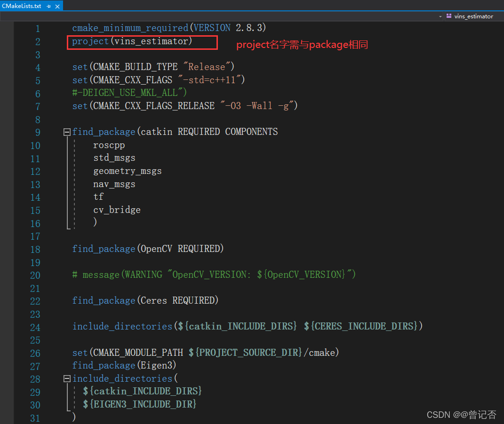This screenshot has width=504, height=424.
Task: Click VERSION keyword on line 1
Action: [x=212, y=28]
